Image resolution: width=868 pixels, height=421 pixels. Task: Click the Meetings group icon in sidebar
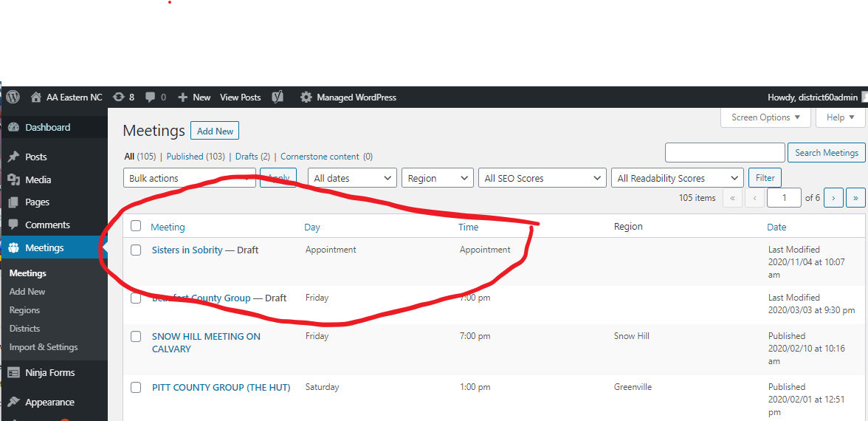(14, 248)
